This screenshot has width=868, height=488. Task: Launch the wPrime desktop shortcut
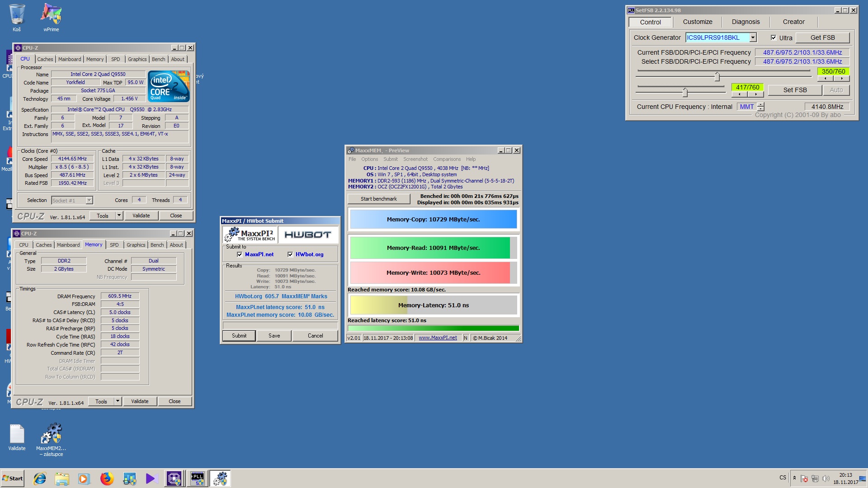click(x=51, y=17)
